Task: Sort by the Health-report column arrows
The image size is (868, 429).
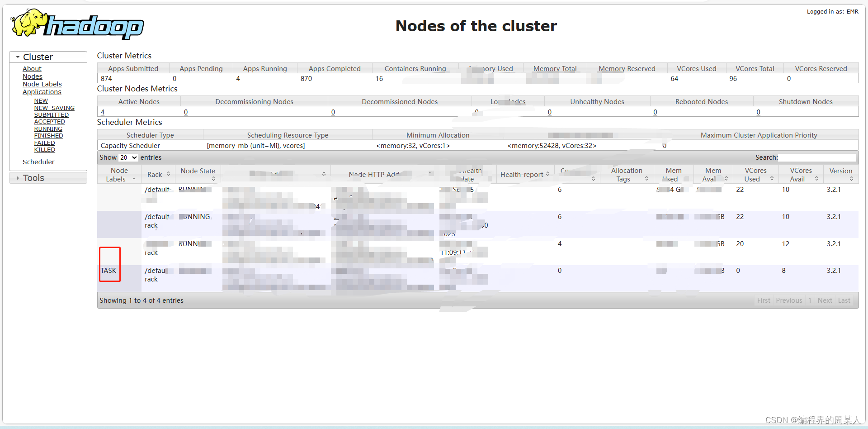Action: click(x=548, y=174)
